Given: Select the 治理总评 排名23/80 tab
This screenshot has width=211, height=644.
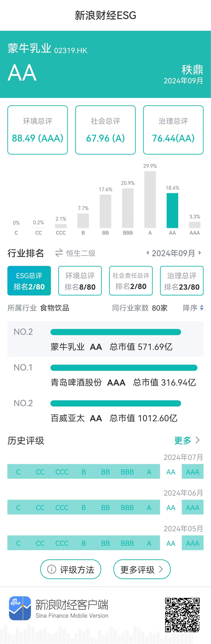Looking at the screenshot, I should (182, 281).
